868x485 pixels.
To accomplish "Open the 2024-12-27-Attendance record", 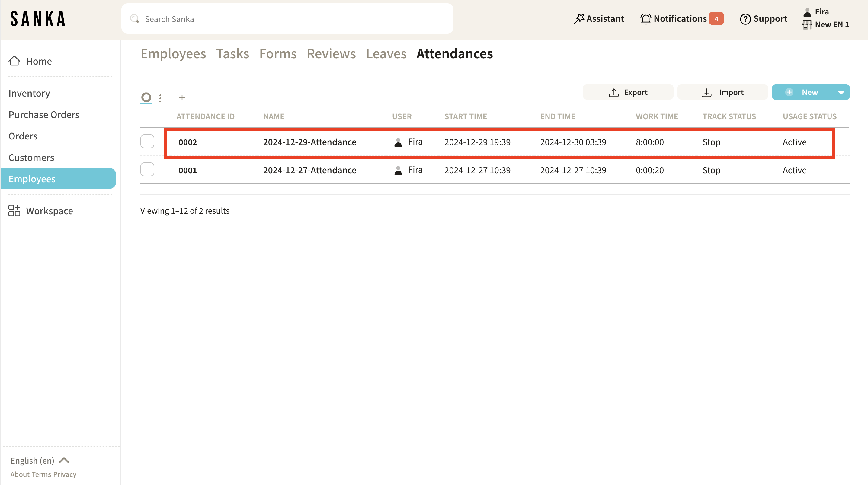I will [309, 170].
